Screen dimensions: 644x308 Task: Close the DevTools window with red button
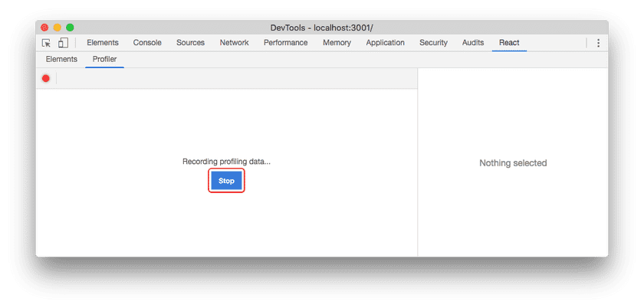pos(44,28)
